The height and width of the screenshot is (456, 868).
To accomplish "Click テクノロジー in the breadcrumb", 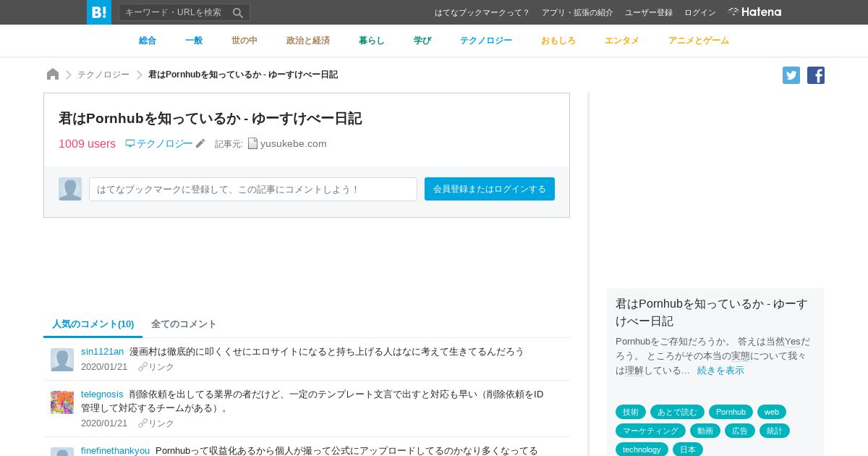I will pyautogui.click(x=103, y=75).
